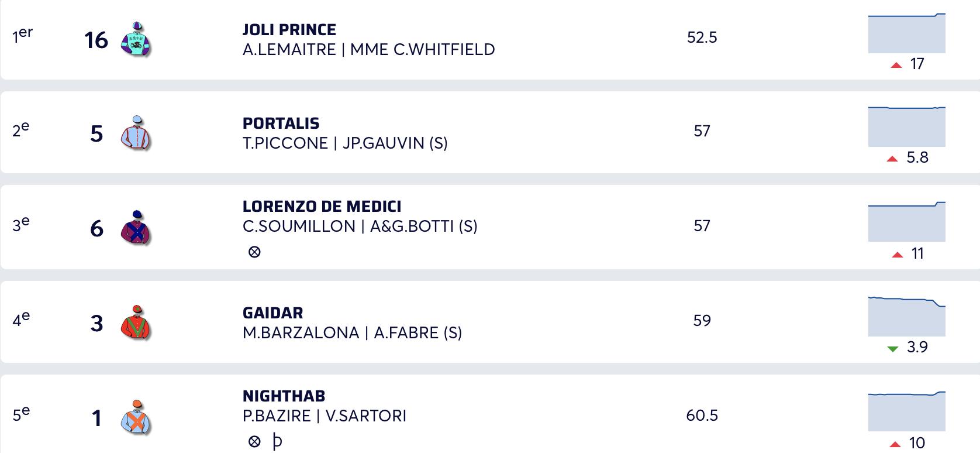This screenshot has width=980, height=453.
Task: Click the odds trend chart for Portalis
Action: point(906,127)
